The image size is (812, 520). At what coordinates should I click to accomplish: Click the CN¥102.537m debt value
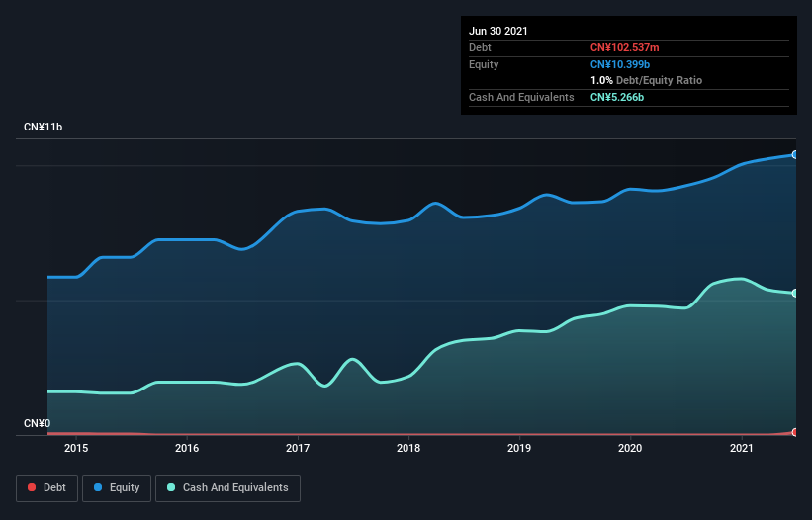click(x=624, y=48)
